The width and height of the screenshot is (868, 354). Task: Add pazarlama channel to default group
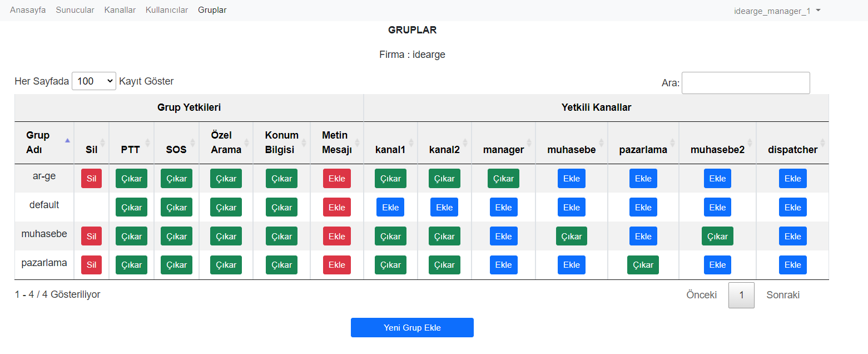click(643, 208)
